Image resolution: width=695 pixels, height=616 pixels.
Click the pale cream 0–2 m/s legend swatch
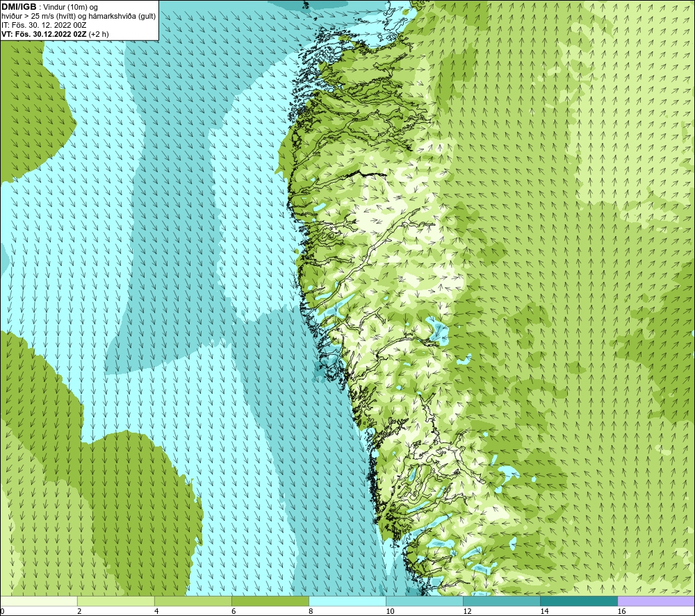point(38,601)
